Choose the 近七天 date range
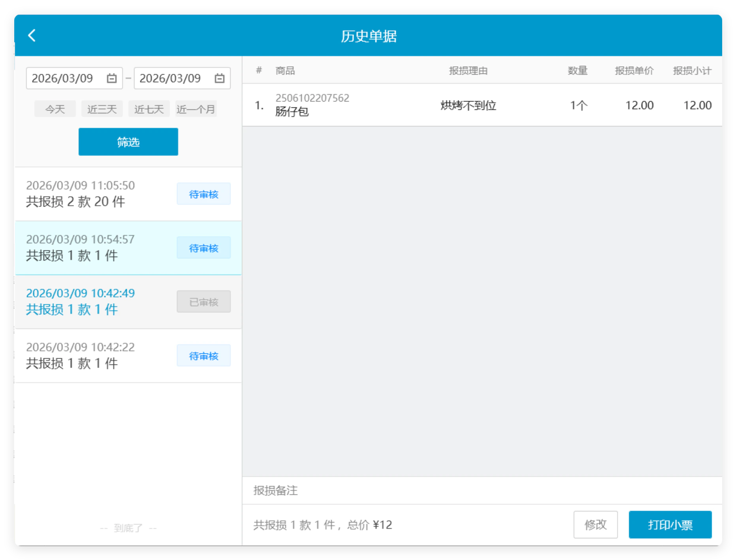736x560 pixels. tap(149, 109)
